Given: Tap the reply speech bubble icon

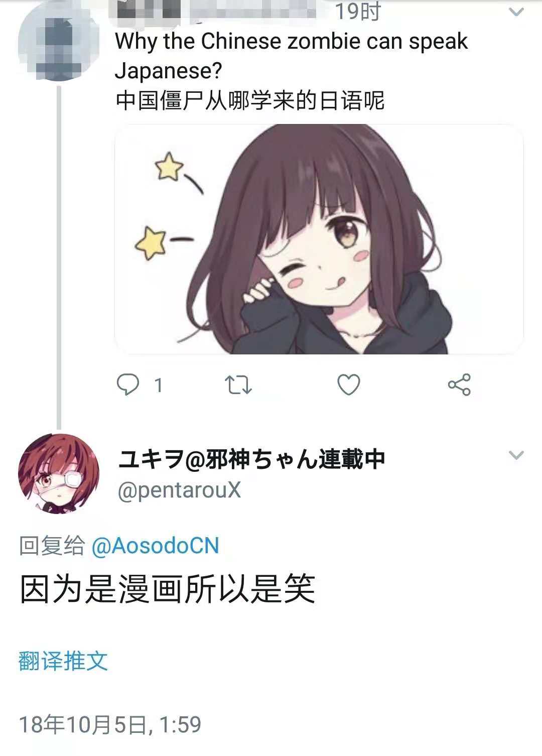Looking at the screenshot, I should 127,385.
